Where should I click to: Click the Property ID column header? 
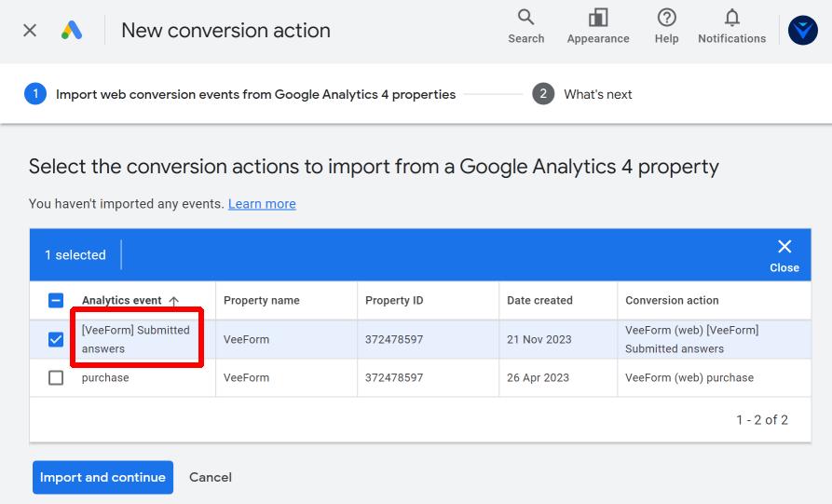394,300
